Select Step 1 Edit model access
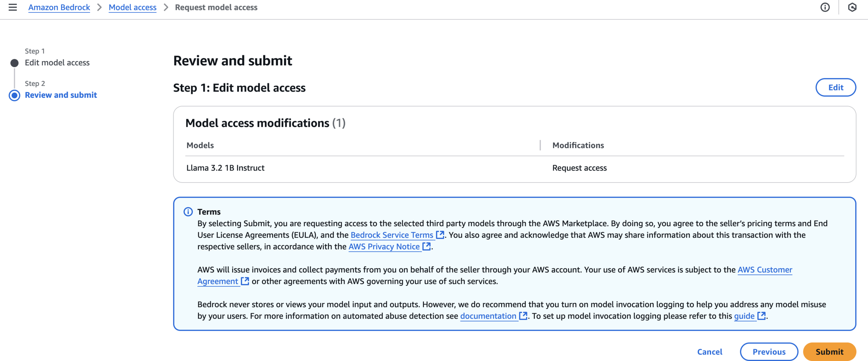The height and width of the screenshot is (361, 868). [x=57, y=62]
